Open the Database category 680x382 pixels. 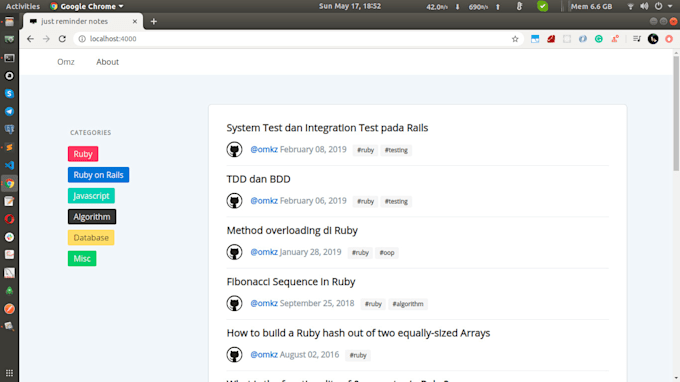coord(91,238)
